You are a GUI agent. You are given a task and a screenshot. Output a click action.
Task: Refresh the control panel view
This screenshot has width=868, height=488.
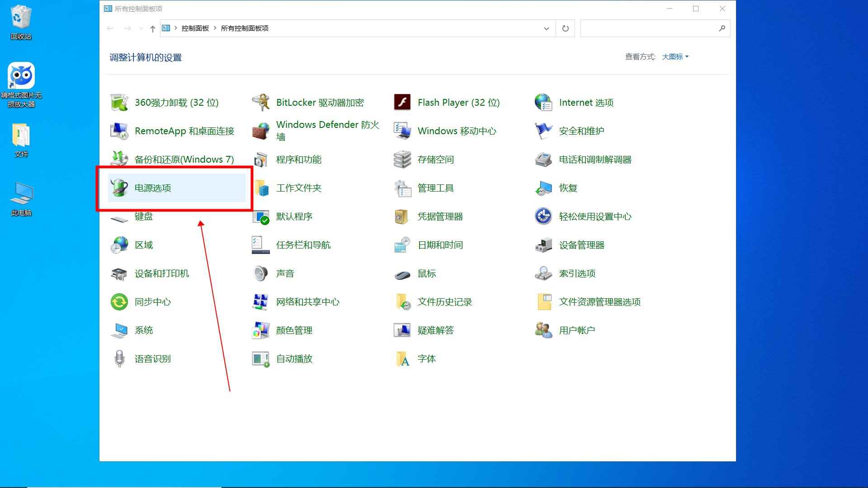[565, 28]
